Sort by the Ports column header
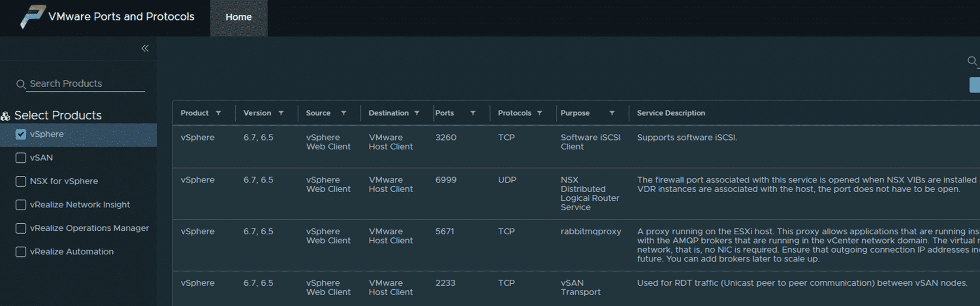 click(444, 113)
